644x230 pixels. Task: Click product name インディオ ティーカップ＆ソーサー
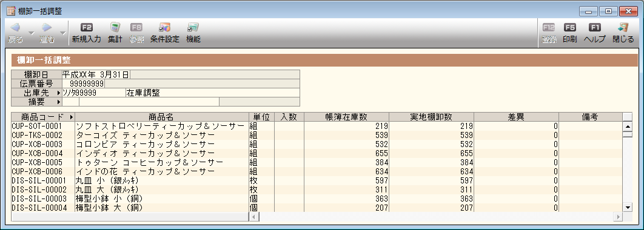pyautogui.click(x=146, y=153)
